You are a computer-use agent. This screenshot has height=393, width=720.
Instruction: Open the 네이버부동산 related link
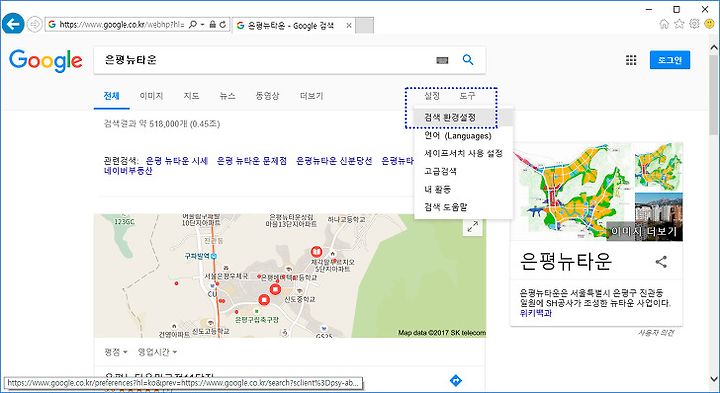point(128,171)
